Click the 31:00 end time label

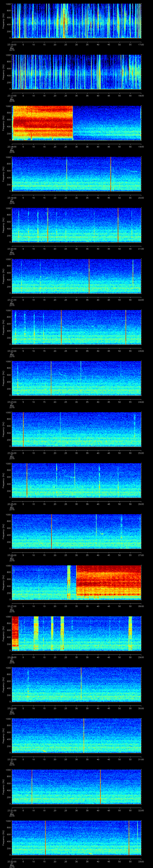(x=141, y=760)
